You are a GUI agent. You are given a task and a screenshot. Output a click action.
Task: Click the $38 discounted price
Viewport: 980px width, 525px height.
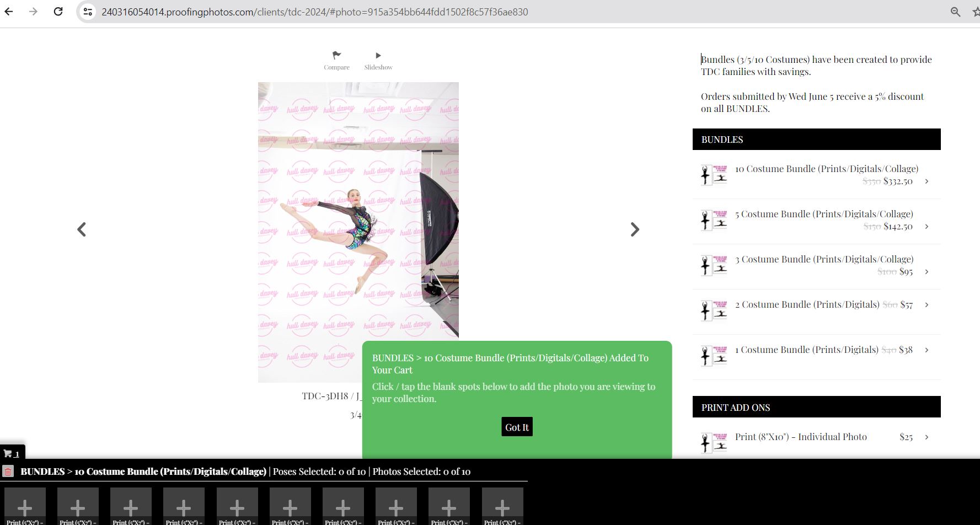[906, 350]
